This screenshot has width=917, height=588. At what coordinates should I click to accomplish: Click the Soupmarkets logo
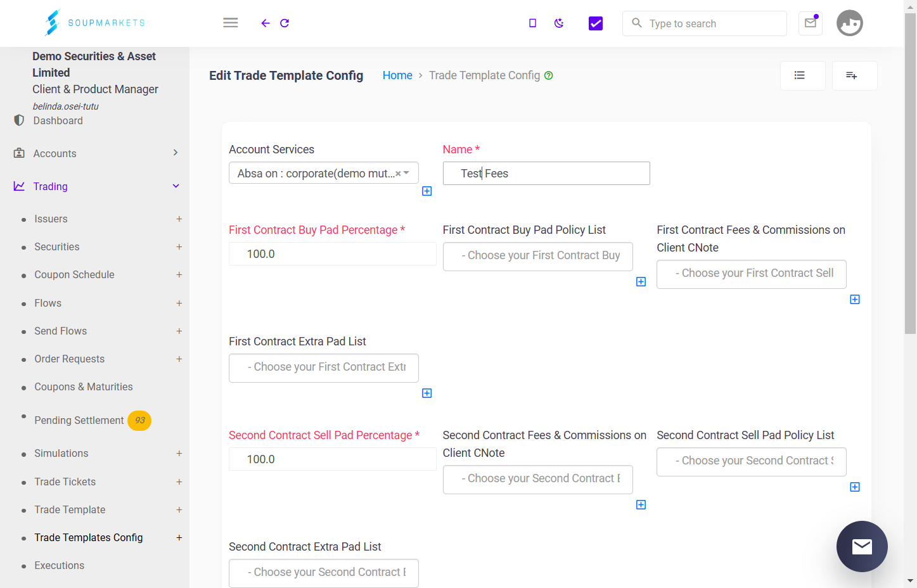(95, 23)
